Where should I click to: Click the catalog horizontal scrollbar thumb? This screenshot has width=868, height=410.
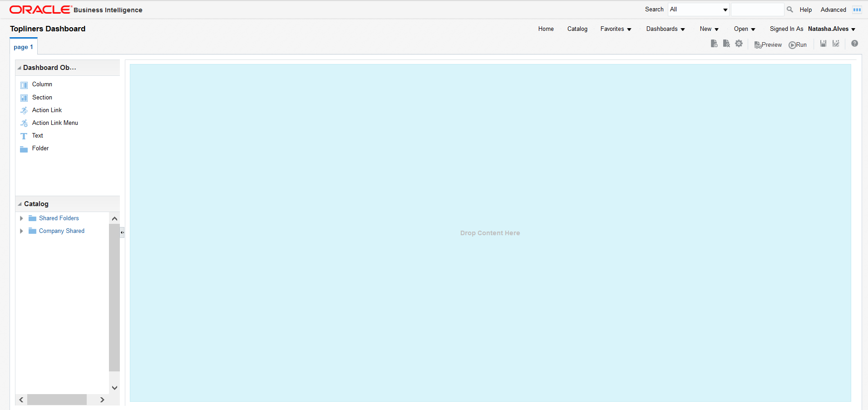tap(57, 400)
